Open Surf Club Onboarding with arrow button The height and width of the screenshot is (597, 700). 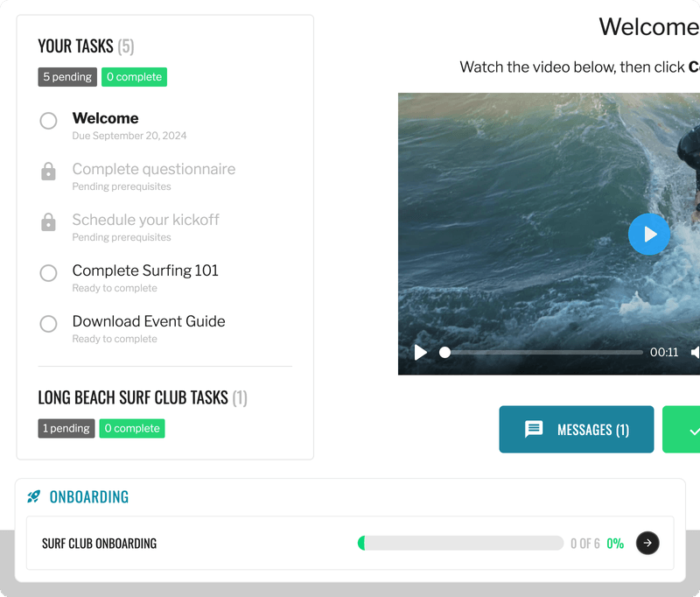647,543
